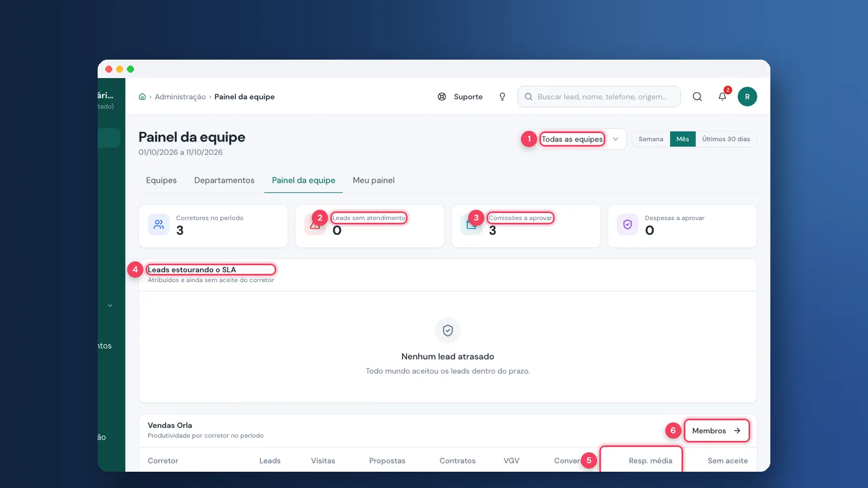The width and height of the screenshot is (868, 488).
Task: Select the Mês period option
Action: [682, 139]
